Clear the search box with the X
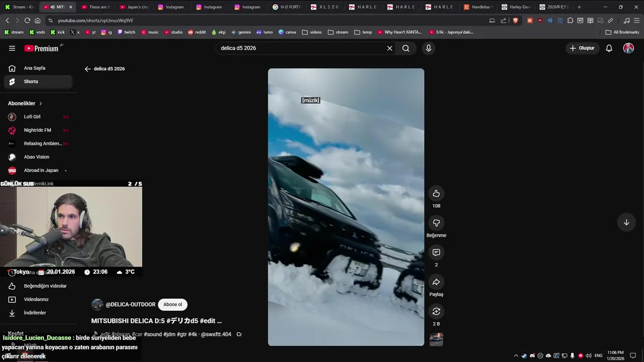644x362 pixels. [389, 48]
